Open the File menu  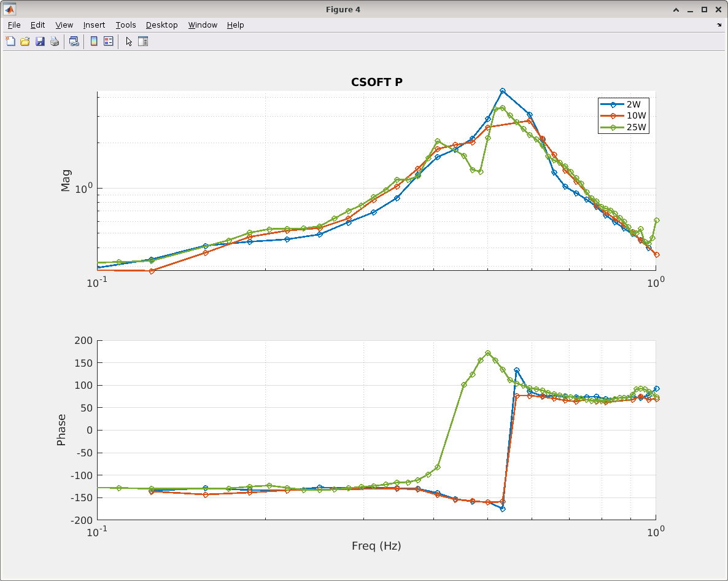pos(14,25)
